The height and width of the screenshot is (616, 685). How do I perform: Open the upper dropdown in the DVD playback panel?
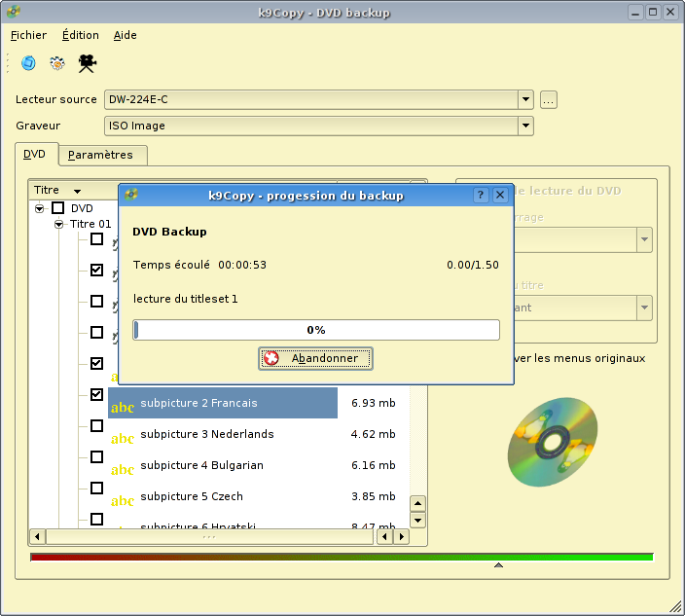(644, 239)
